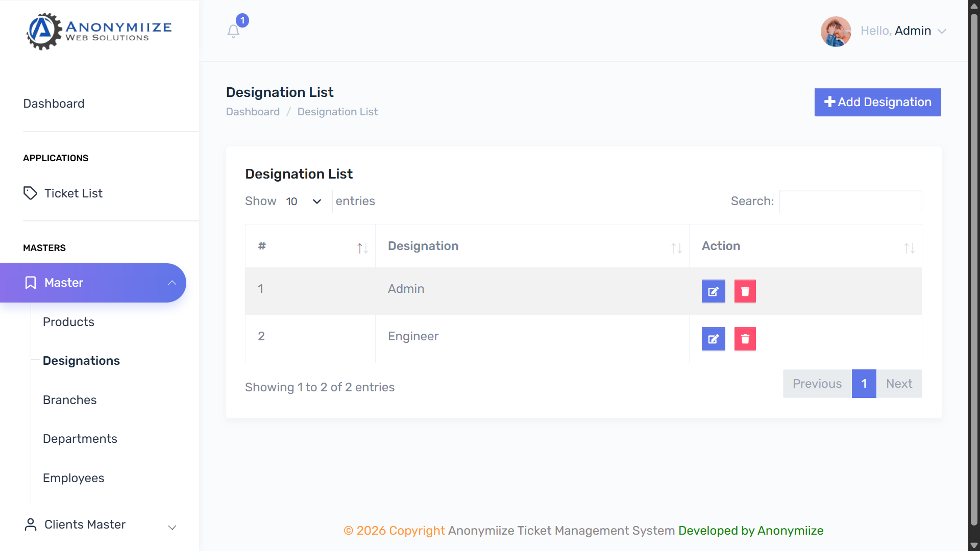Click the Hello, Admin username text

tap(895, 31)
